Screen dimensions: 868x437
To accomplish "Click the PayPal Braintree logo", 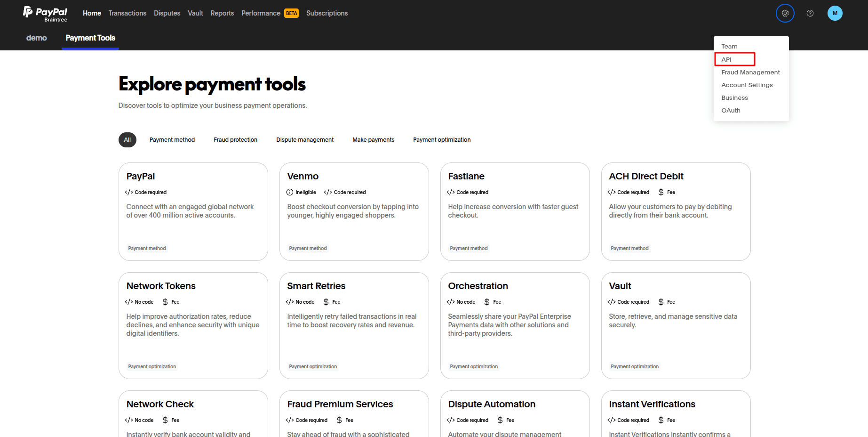I will 45,14.
